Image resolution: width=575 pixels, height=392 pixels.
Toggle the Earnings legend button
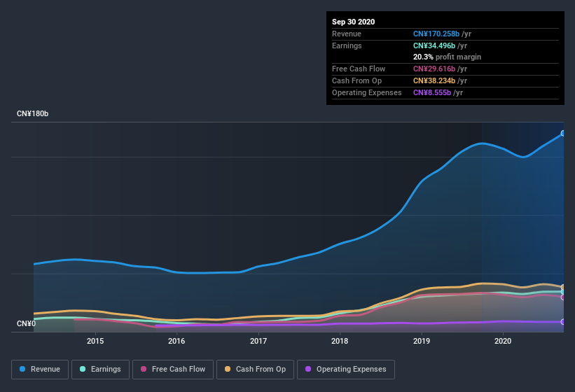pyautogui.click(x=100, y=370)
